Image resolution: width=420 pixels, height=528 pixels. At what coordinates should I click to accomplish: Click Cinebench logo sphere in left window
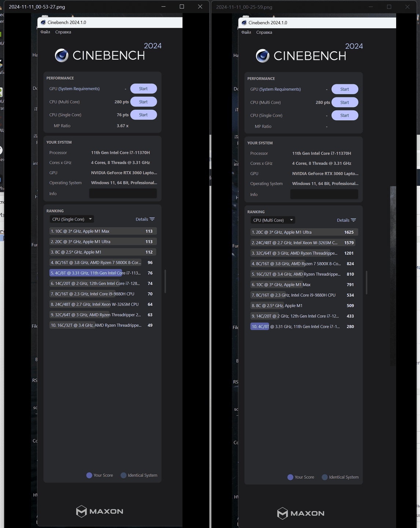(x=62, y=55)
